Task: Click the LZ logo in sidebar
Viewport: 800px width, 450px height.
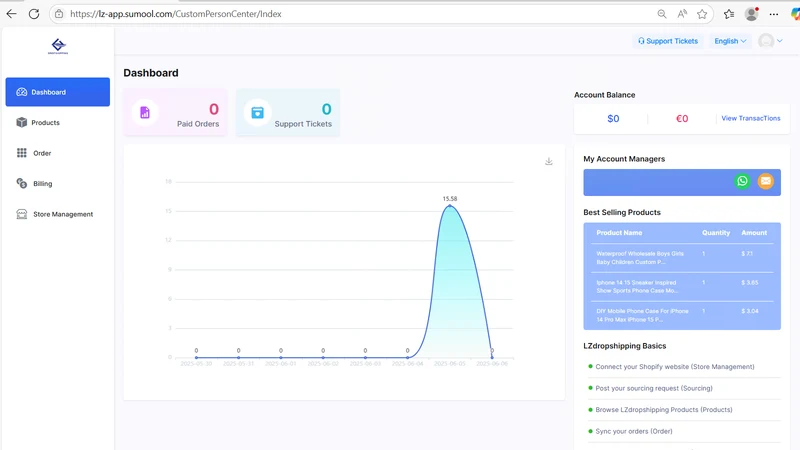Action: coord(58,46)
